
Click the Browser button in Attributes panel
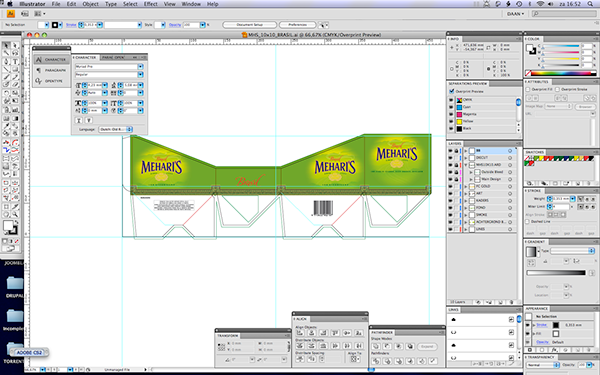(585, 106)
